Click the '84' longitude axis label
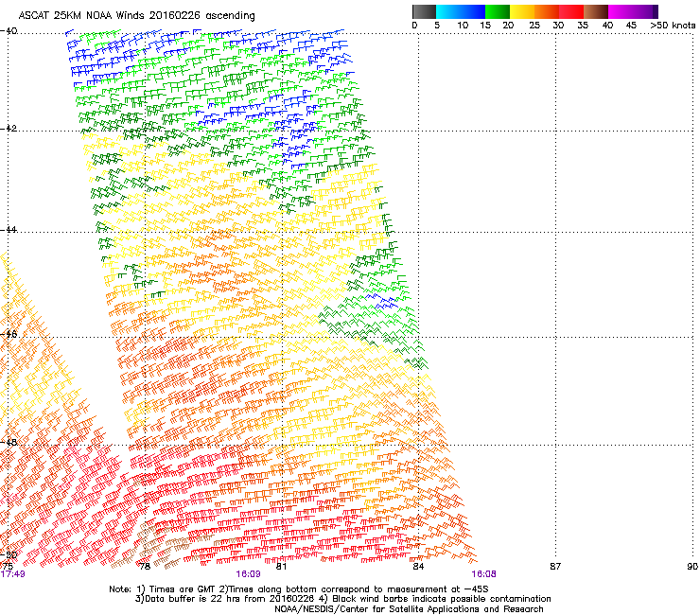700x615 pixels. pos(418,567)
